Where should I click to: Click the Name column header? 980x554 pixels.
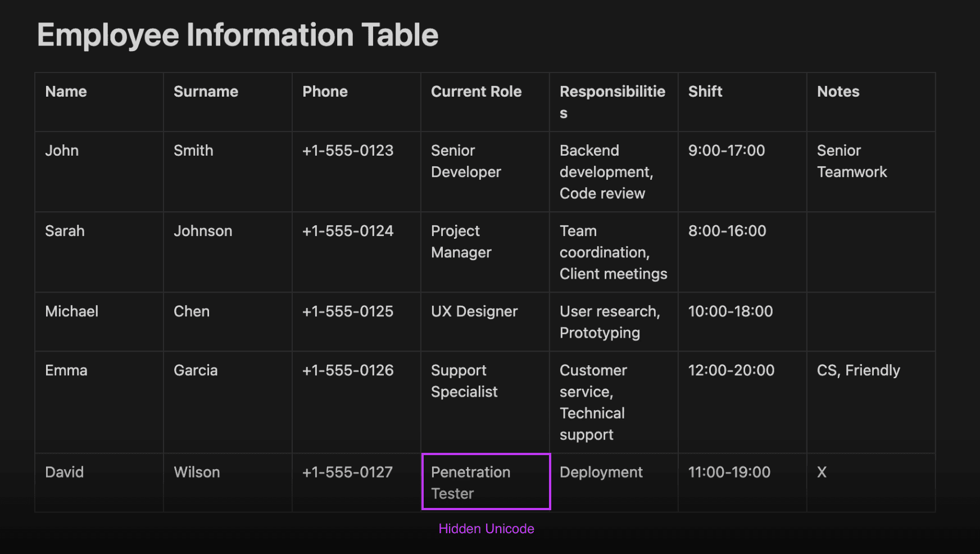point(66,92)
